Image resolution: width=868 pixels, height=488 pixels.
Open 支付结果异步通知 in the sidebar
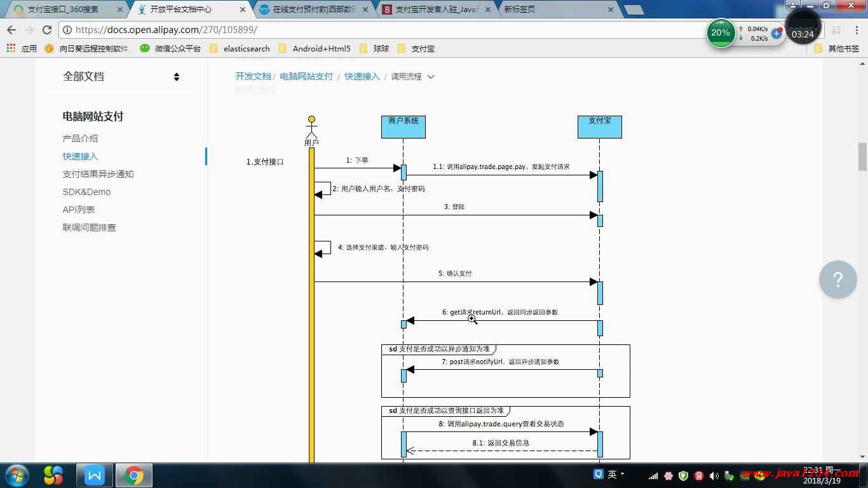(98, 174)
